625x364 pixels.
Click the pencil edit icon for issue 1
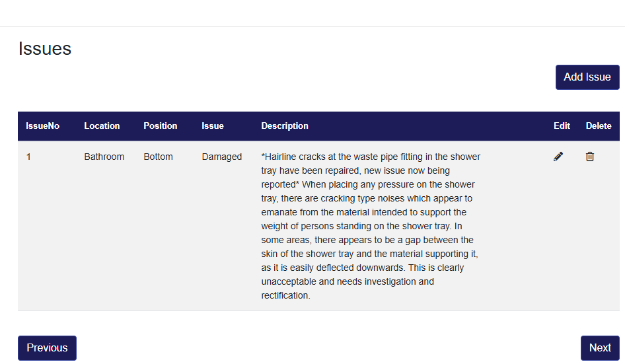pyautogui.click(x=558, y=157)
